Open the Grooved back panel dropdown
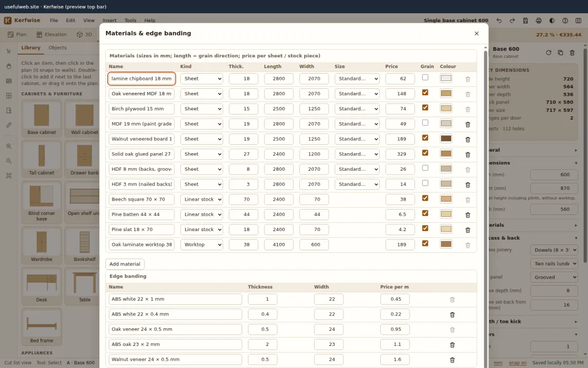The height and width of the screenshot is (368, 588). click(554, 277)
